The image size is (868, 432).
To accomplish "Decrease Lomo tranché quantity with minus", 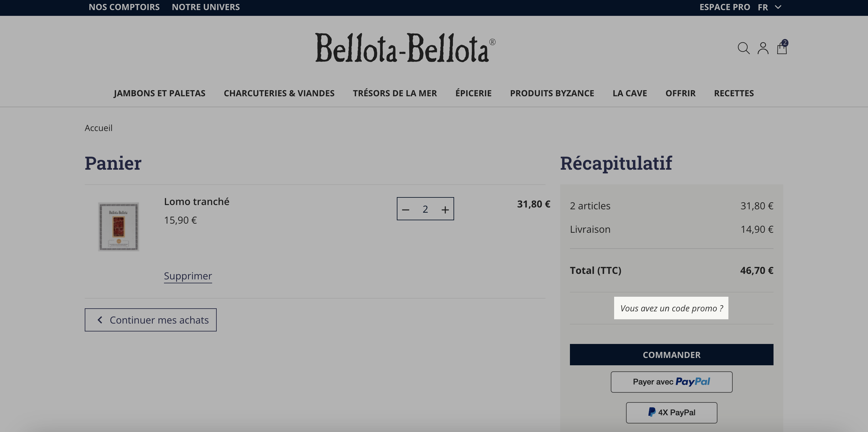I will coord(405,209).
